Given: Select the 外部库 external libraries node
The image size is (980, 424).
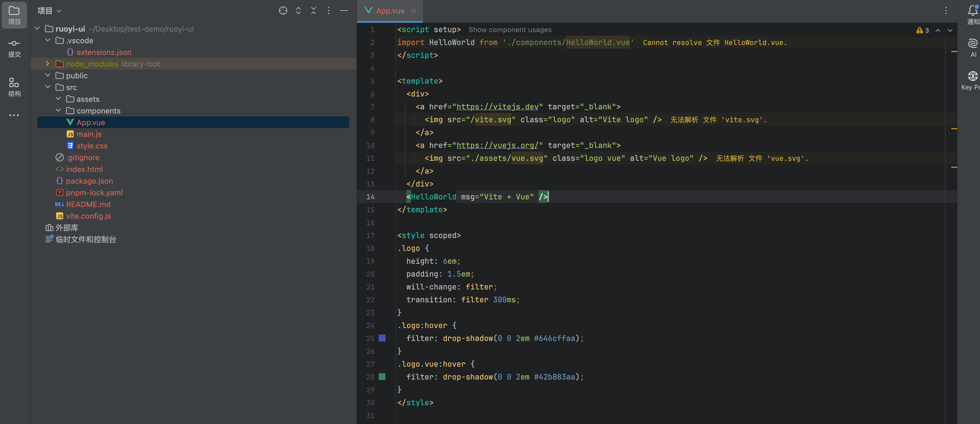Looking at the screenshot, I should [x=62, y=228].
